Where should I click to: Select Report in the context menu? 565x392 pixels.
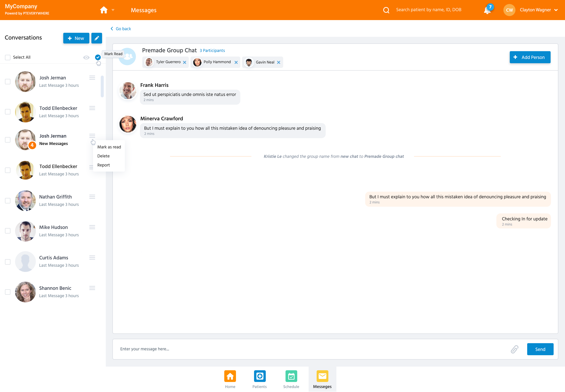[x=103, y=165]
